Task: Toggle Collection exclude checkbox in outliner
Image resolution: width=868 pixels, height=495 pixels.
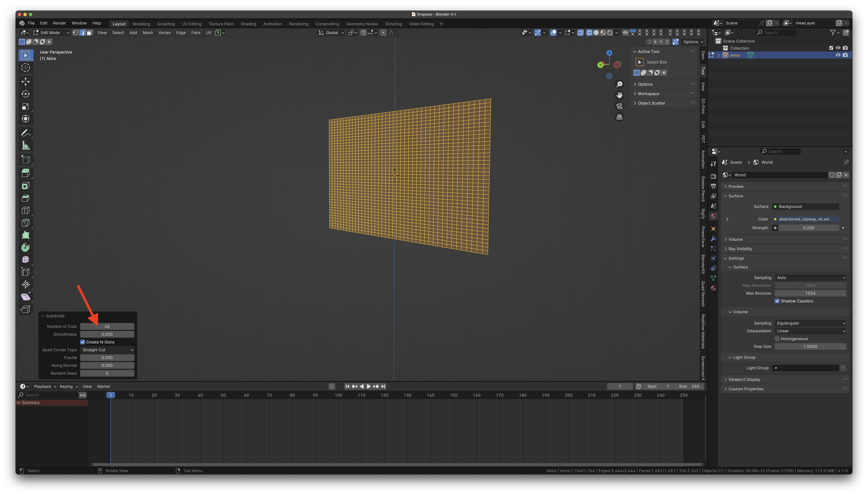Action: tap(831, 48)
